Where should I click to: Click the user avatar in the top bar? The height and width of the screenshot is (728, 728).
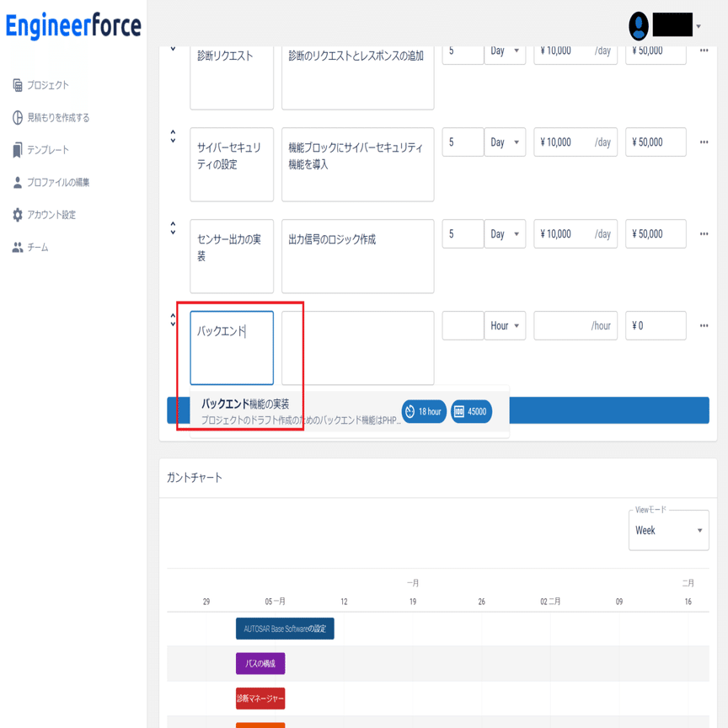pos(639,26)
